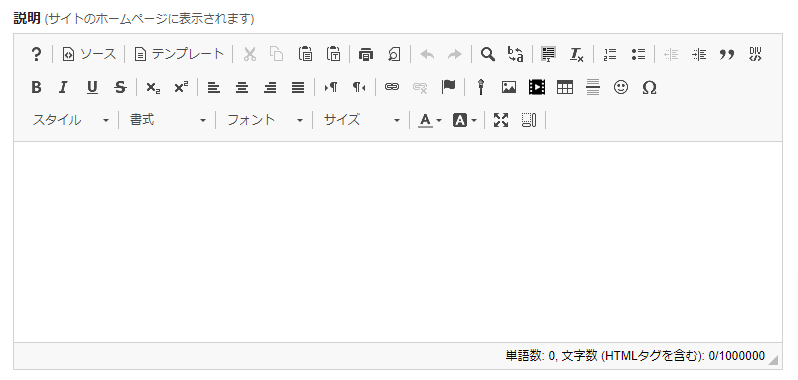Open the テンプレート templates button
Image resolution: width=798 pixels, height=380 pixels.
179,54
